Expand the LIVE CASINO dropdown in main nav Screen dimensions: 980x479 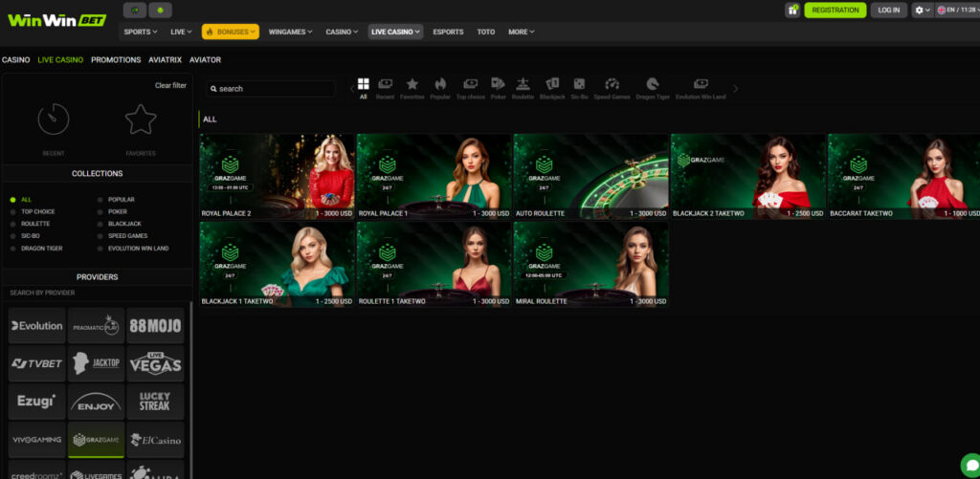(x=395, y=32)
